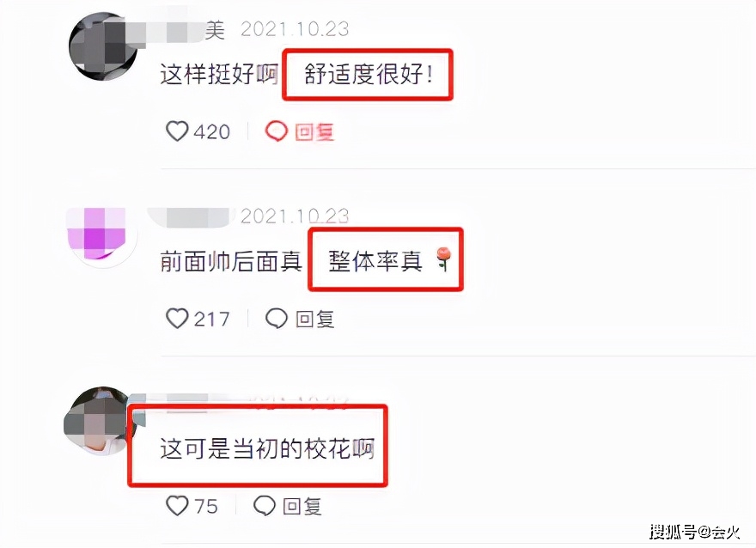
Task: Open first commenter's dark avatar
Action: (103, 46)
